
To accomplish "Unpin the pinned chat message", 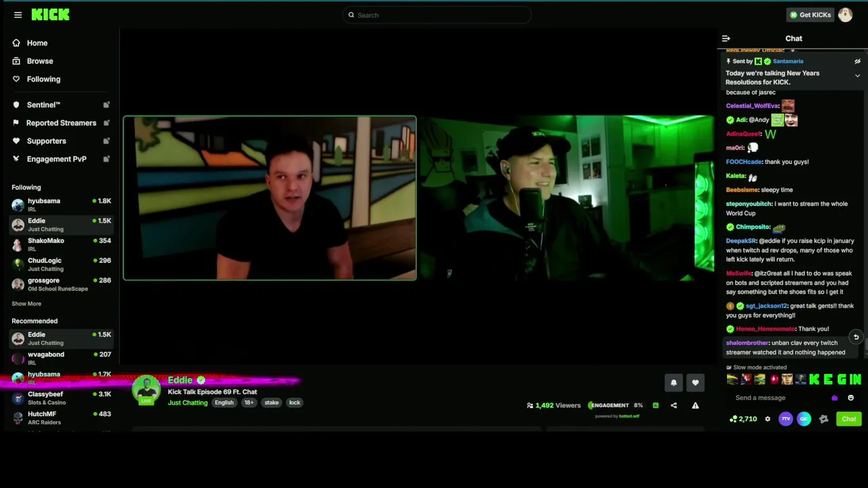I will 857,61.
